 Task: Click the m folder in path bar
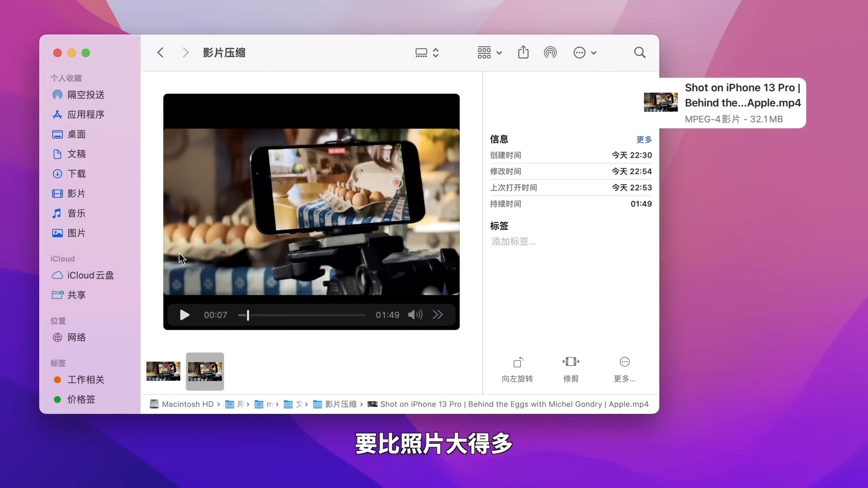[264, 404]
